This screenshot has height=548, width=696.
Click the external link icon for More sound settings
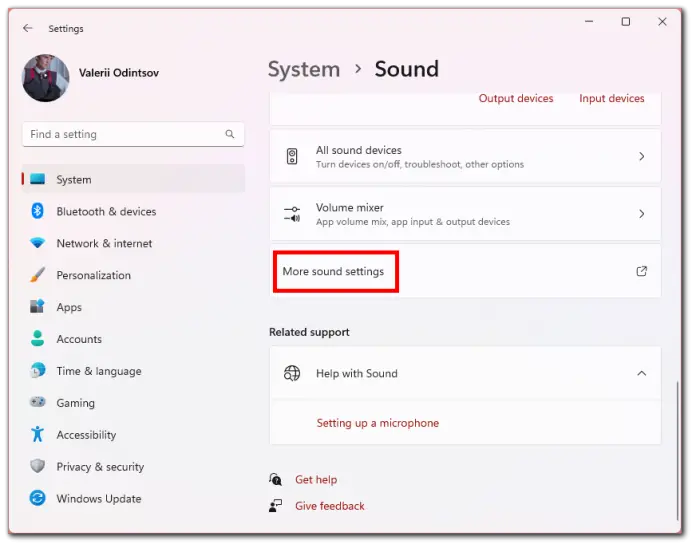[642, 271]
